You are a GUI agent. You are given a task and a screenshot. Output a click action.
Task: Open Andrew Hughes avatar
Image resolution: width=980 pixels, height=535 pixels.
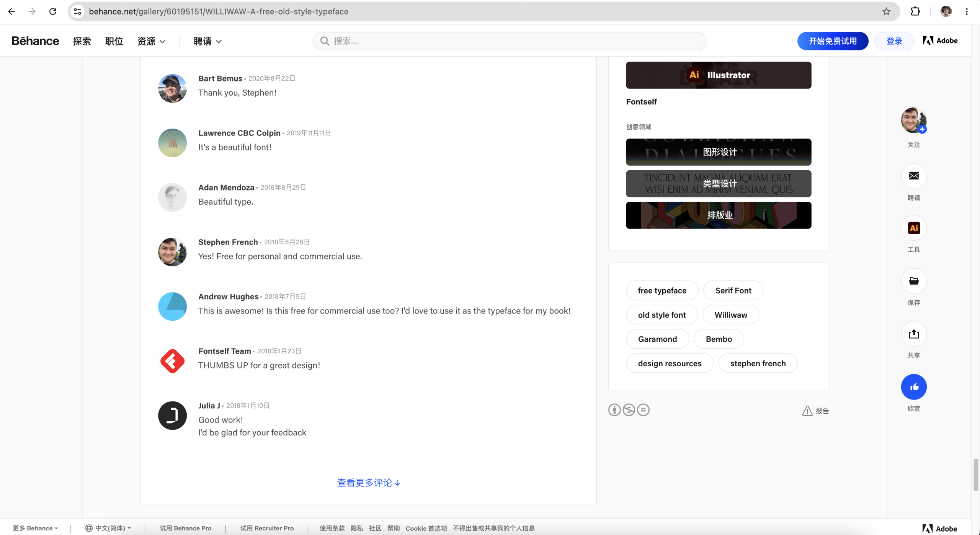click(x=172, y=307)
